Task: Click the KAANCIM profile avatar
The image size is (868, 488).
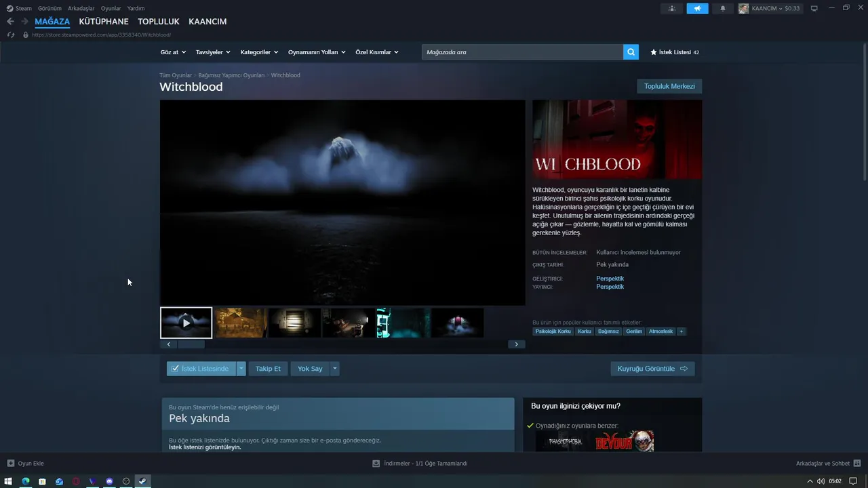Action: click(743, 8)
